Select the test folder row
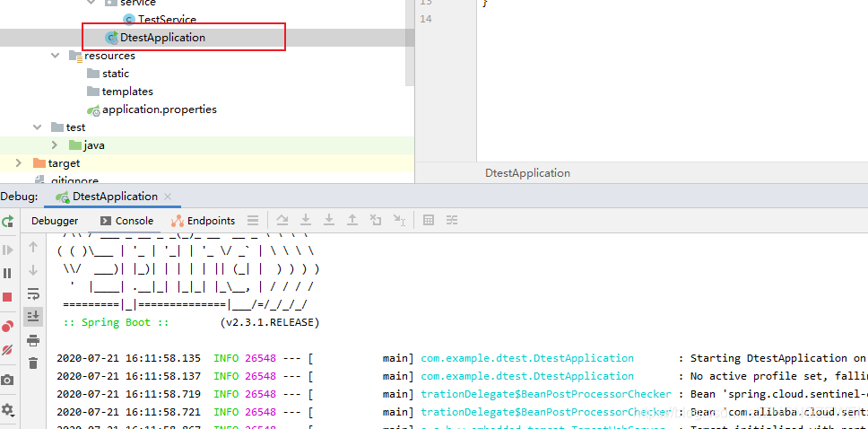 click(x=207, y=127)
